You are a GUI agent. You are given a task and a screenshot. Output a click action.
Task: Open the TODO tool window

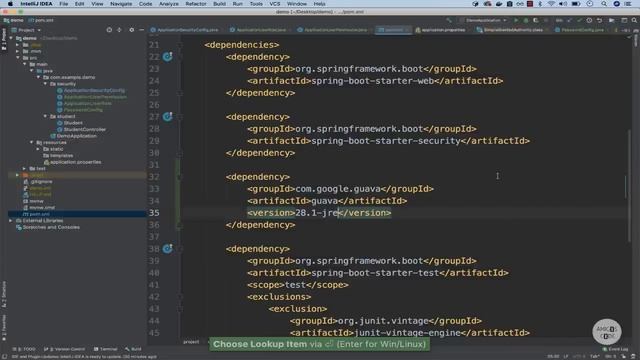[24, 349]
